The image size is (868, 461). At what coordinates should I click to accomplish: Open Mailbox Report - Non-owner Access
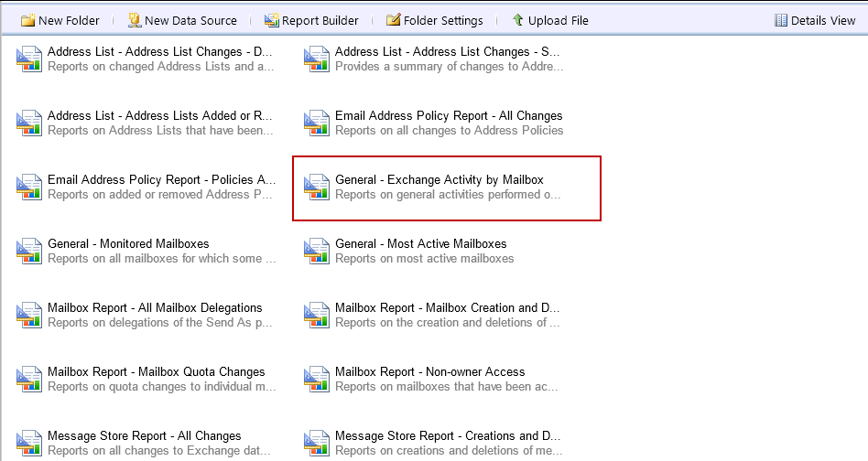429,372
